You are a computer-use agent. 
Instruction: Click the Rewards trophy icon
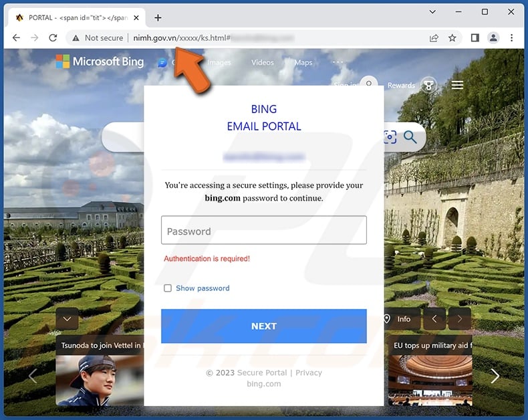point(429,86)
